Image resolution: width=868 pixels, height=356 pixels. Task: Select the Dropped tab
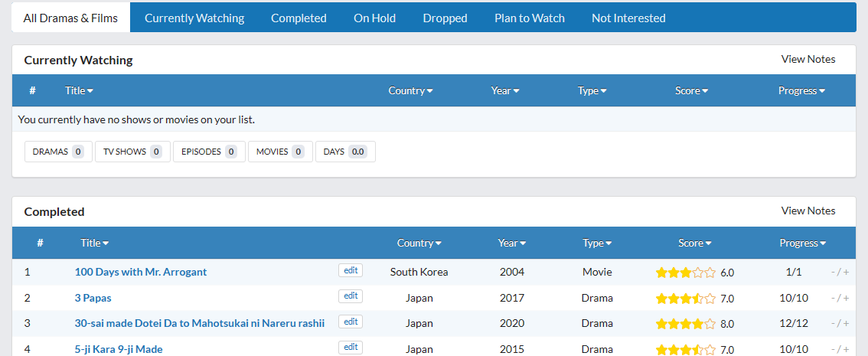[x=445, y=18]
